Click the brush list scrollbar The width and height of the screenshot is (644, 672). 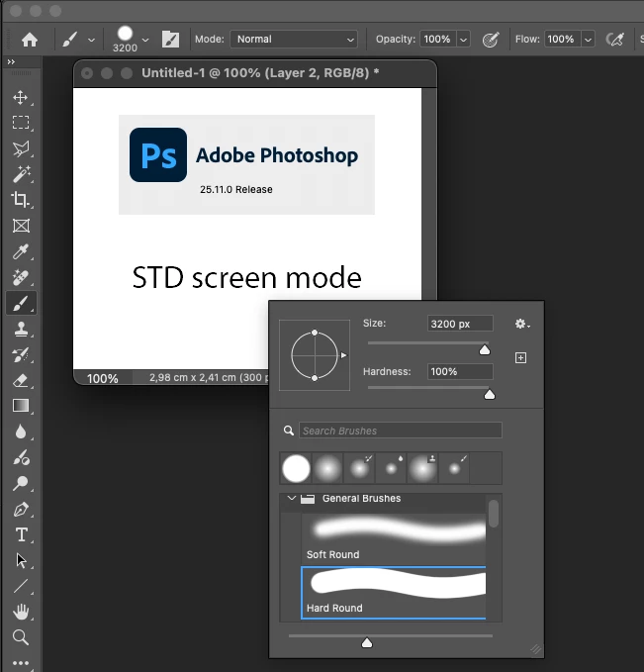pos(494,513)
